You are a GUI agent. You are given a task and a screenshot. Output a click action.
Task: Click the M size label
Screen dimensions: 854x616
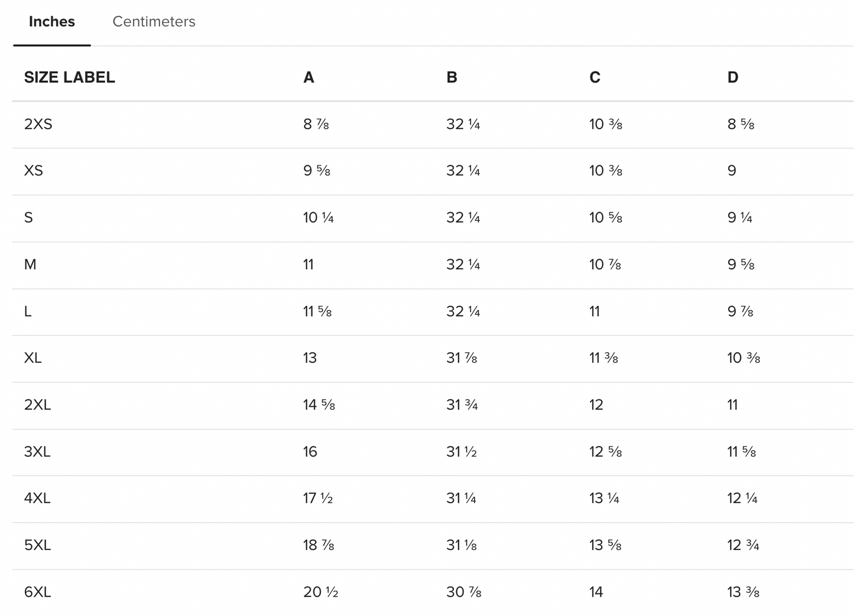(x=30, y=265)
